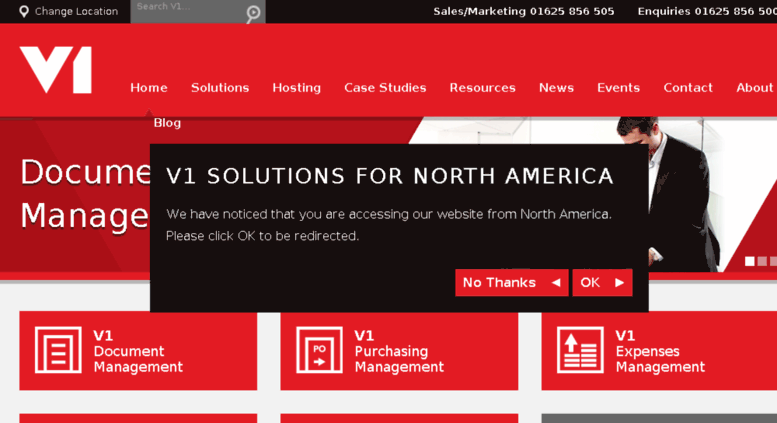Click the Enquiries phone number text
This screenshot has height=423, width=777.
tap(707, 11)
